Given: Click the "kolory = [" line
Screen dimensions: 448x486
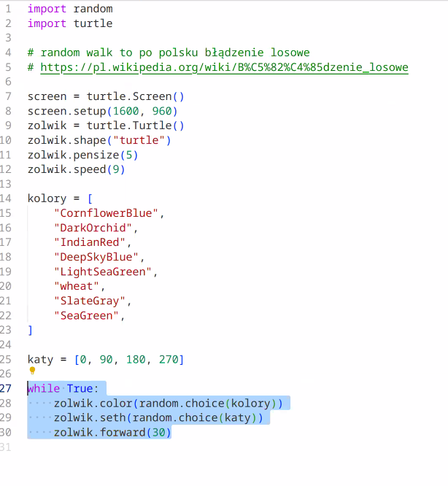Looking at the screenshot, I should pos(60,198).
